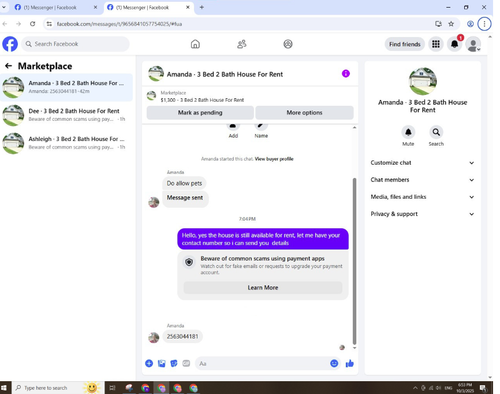Image resolution: width=500 pixels, height=394 pixels.
Task: Click the Add people icon
Action: [x=233, y=127]
